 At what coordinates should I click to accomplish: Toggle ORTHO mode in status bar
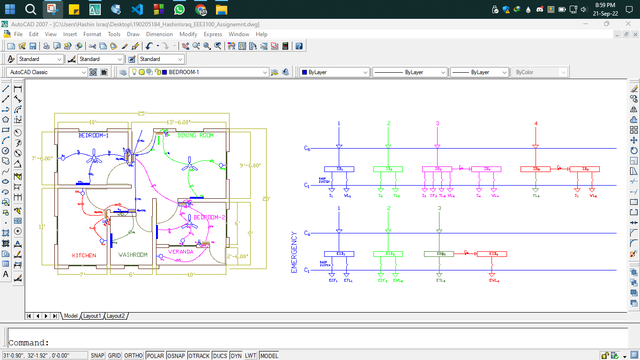point(133,356)
